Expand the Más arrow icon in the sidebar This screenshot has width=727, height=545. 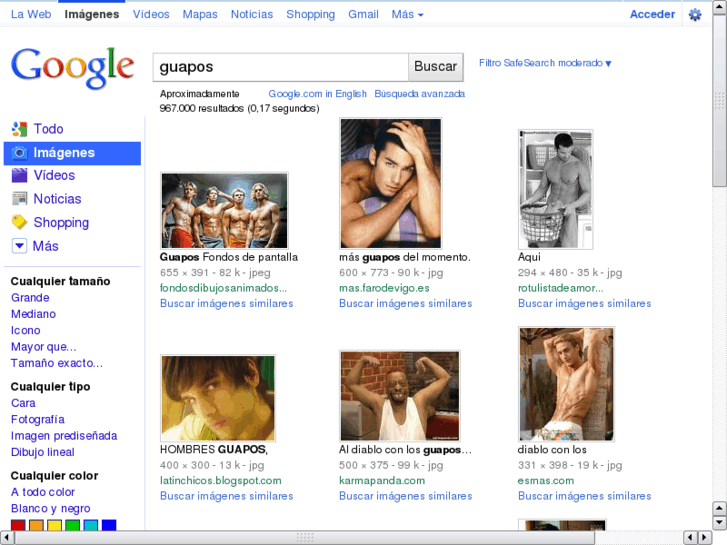point(19,246)
